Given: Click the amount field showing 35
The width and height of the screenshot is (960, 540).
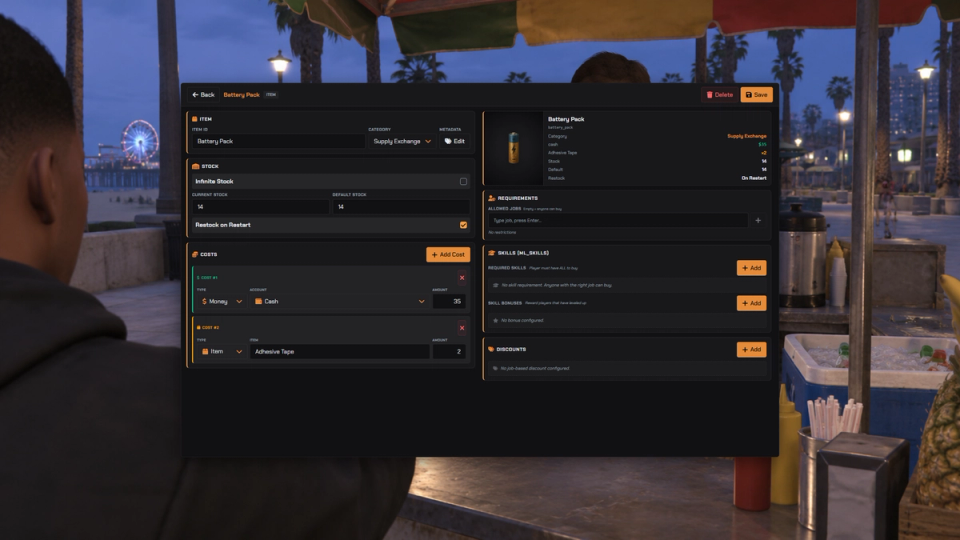Looking at the screenshot, I should pos(449,301).
